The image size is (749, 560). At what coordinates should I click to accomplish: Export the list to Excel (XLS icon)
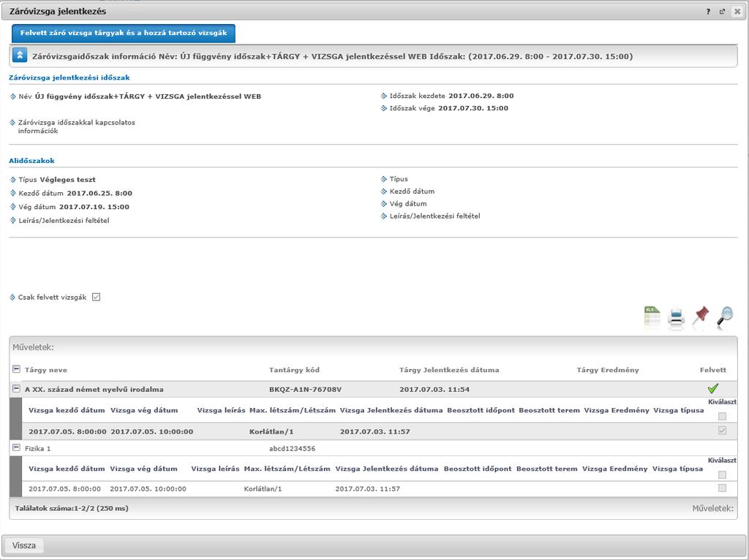click(x=652, y=317)
